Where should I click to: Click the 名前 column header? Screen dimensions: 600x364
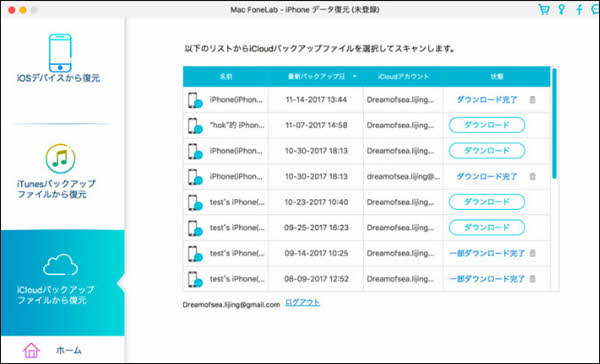coord(226,77)
